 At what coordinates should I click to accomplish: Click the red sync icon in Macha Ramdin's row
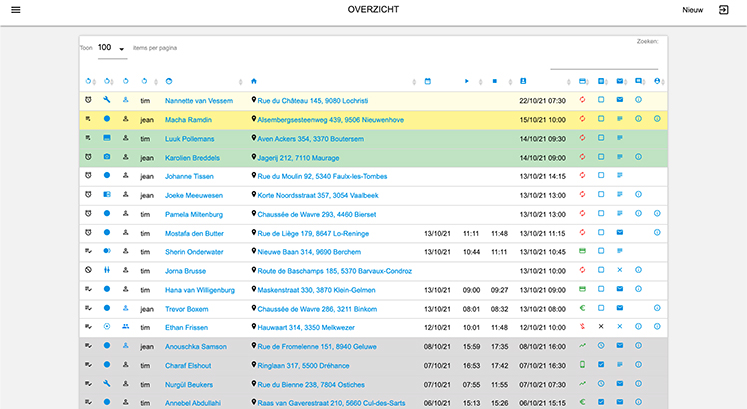tap(583, 119)
